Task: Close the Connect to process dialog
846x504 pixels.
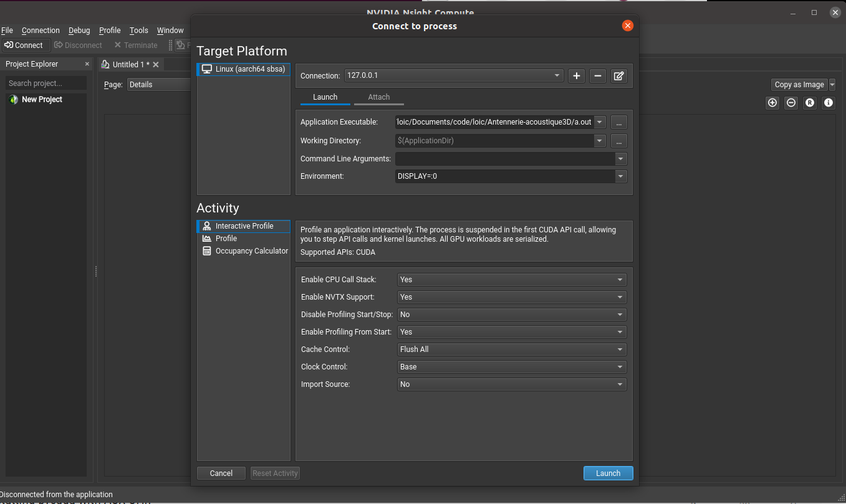Action: (x=628, y=26)
